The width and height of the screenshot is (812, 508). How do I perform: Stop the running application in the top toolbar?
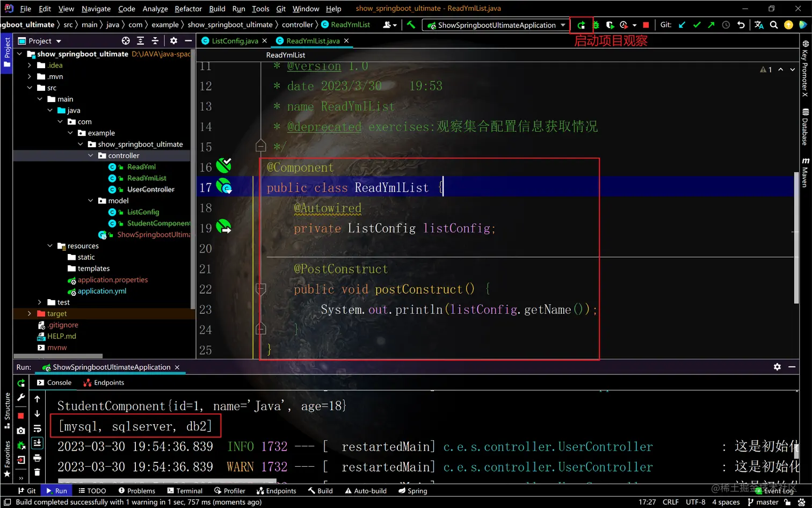(x=646, y=25)
